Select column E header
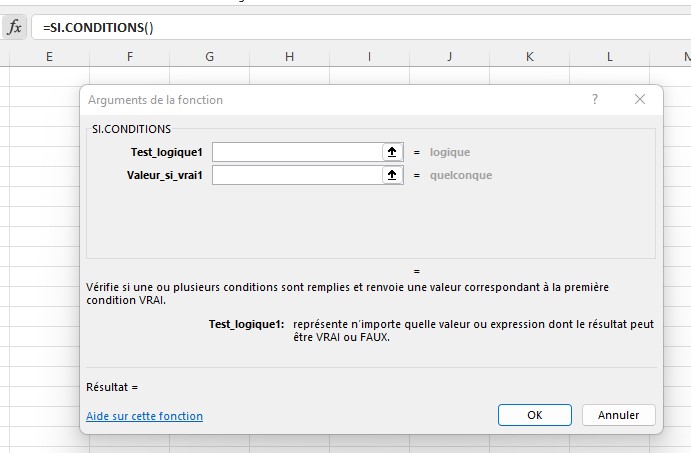The width and height of the screenshot is (691, 453). pyautogui.click(x=49, y=57)
